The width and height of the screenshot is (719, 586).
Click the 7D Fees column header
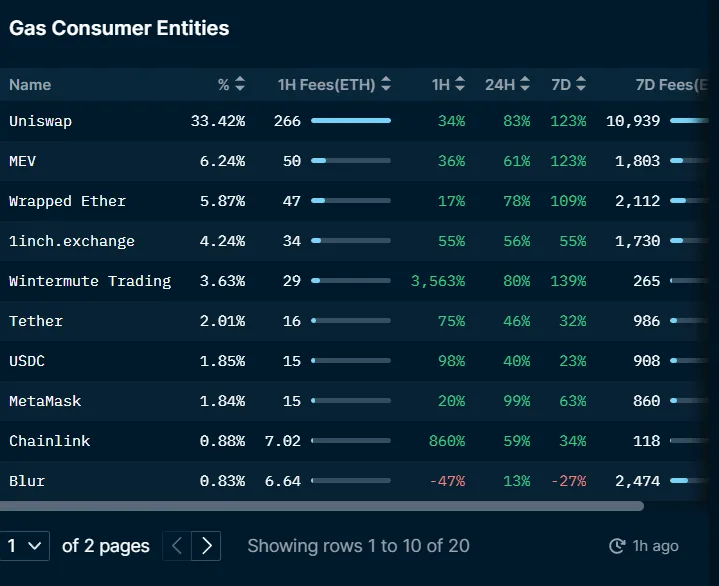[x=672, y=85]
